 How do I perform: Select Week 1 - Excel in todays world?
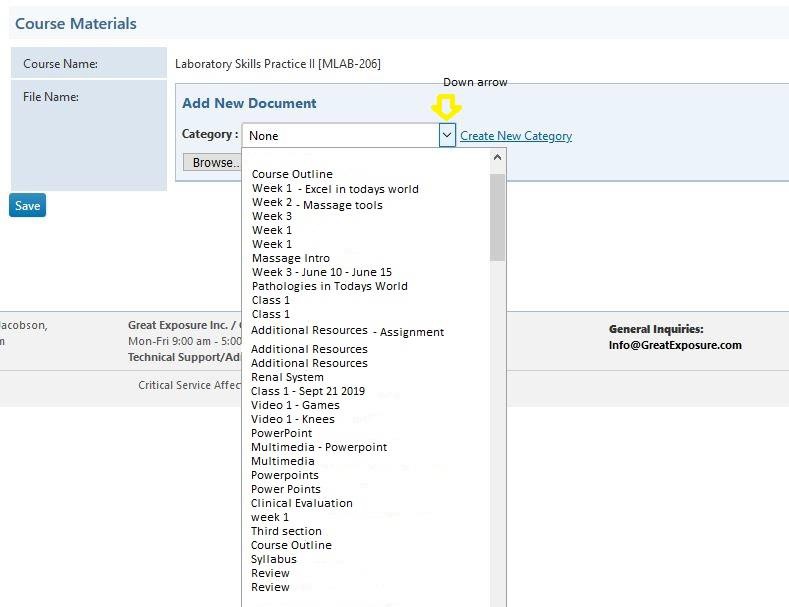[335, 189]
